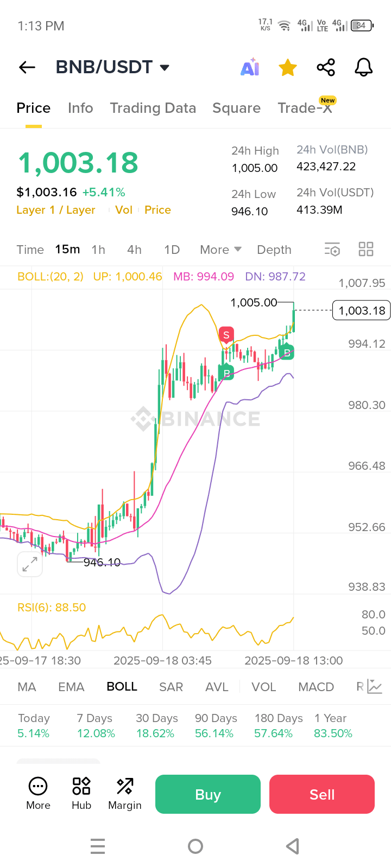
Task: Tap the 90 Days 56.14% performance
Action: (216, 726)
